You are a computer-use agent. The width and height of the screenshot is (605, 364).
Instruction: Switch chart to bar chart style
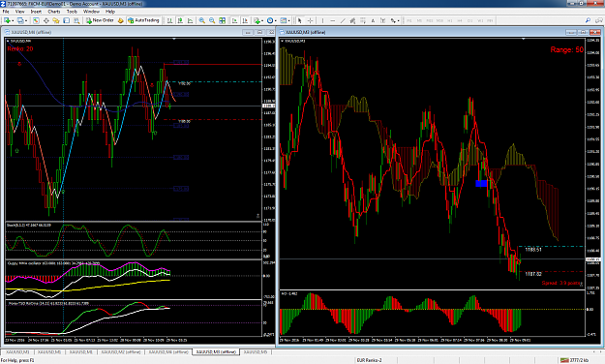point(169,20)
